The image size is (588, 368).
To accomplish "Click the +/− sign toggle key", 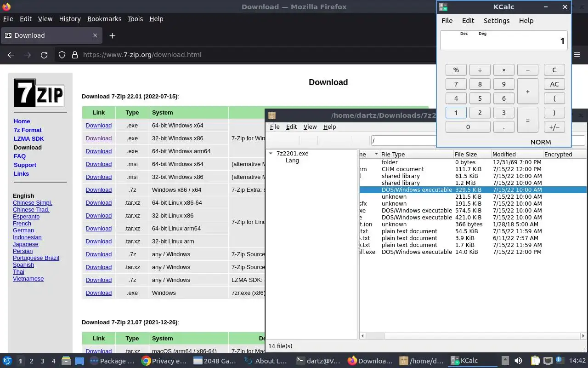I will 554,127.
